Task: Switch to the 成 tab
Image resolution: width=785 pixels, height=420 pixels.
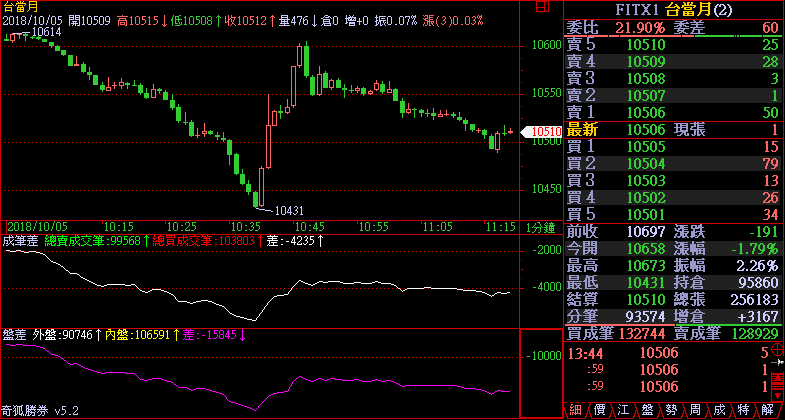Action: coord(720,410)
